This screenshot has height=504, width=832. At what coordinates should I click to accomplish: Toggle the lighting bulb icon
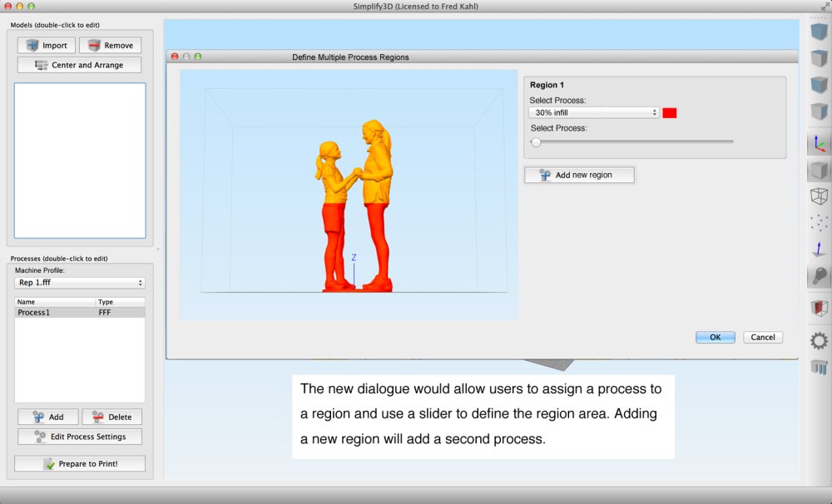820,277
